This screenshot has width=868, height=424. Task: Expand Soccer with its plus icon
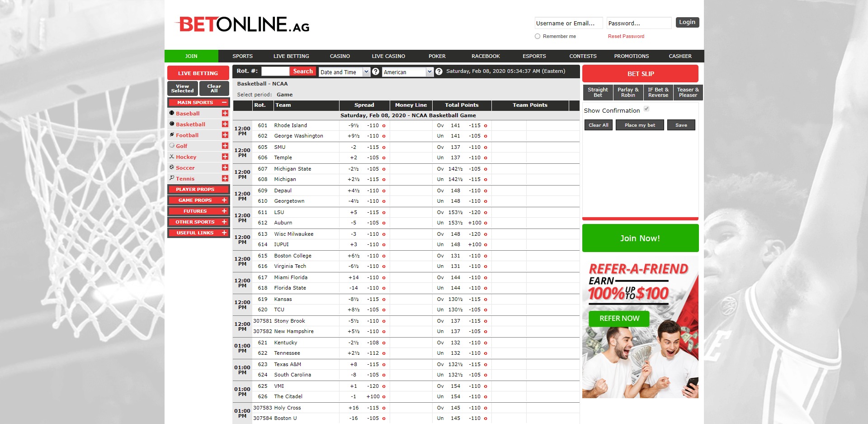(225, 167)
